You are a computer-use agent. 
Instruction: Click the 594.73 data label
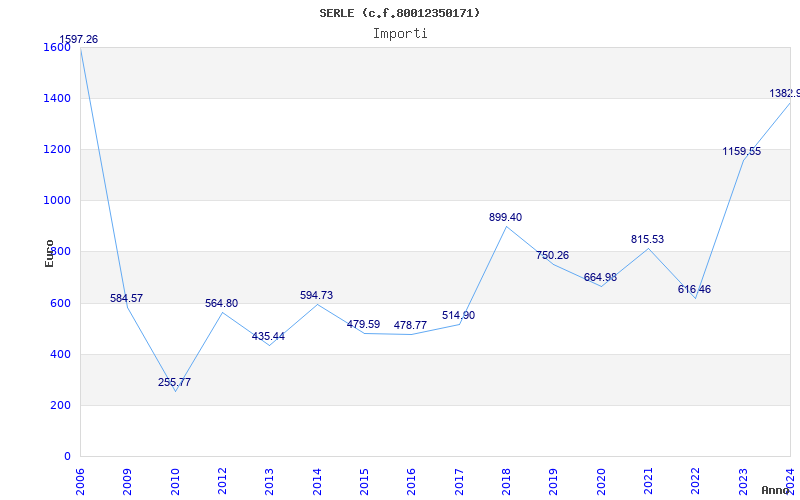click(316, 295)
